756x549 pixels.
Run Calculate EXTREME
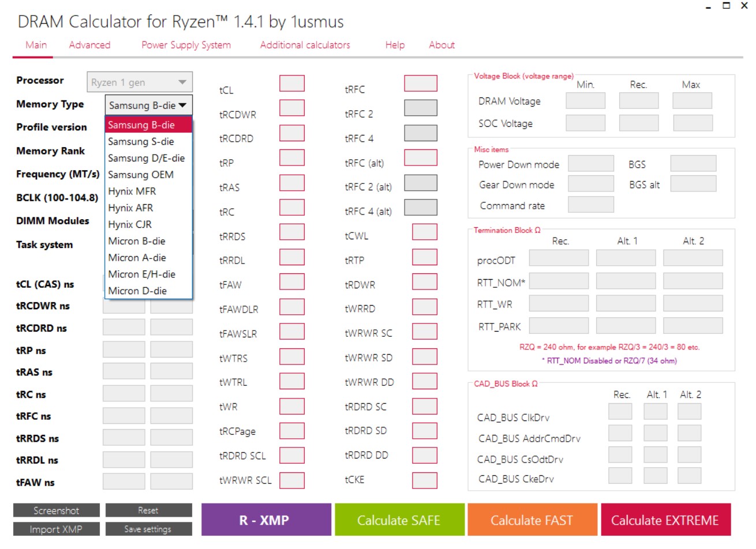(x=666, y=520)
